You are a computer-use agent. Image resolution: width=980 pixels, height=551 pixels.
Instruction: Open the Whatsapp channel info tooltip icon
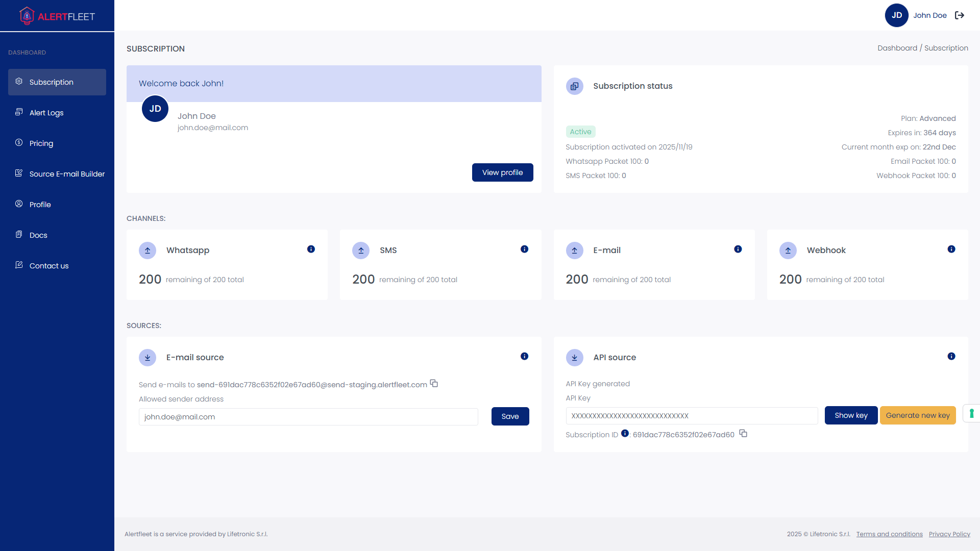pyautogui.click(x=311, y=249)
